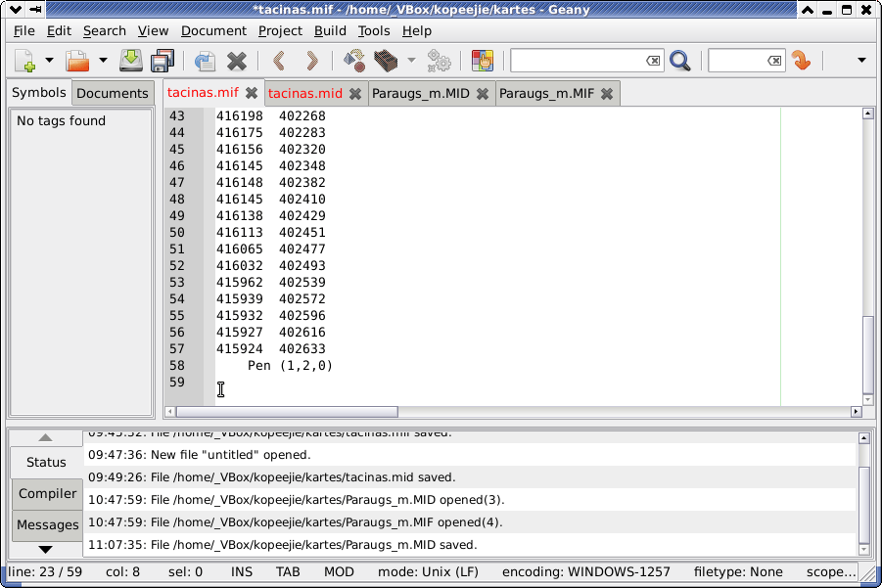Click 'encoding: WINDOWS-1257' in status bar
Image resolution: width=882 pixels, height=588 pixels.
click(586, 572)
